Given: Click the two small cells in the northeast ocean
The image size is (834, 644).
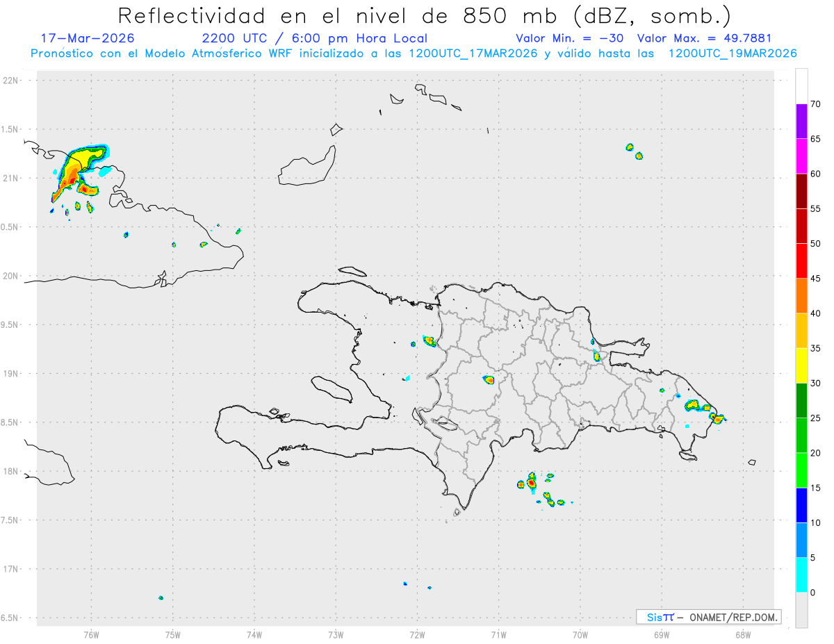Looking at the screenshot, I should 634,151.
